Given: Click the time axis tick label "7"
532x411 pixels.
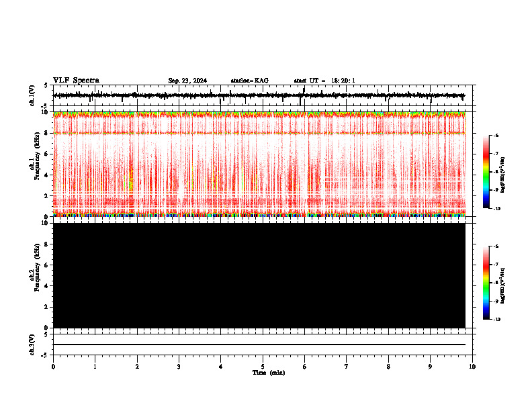Looking at the screenshot, I should (347, 367).
